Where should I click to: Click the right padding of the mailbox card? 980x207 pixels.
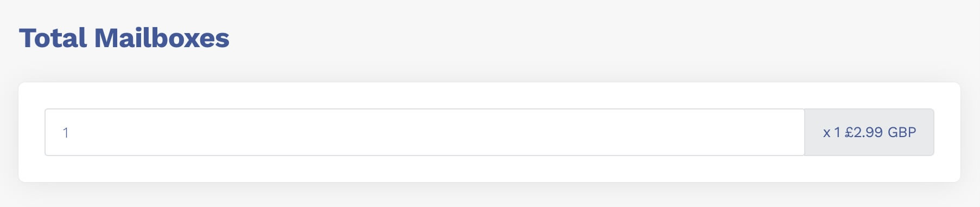[x=947, y=132]
